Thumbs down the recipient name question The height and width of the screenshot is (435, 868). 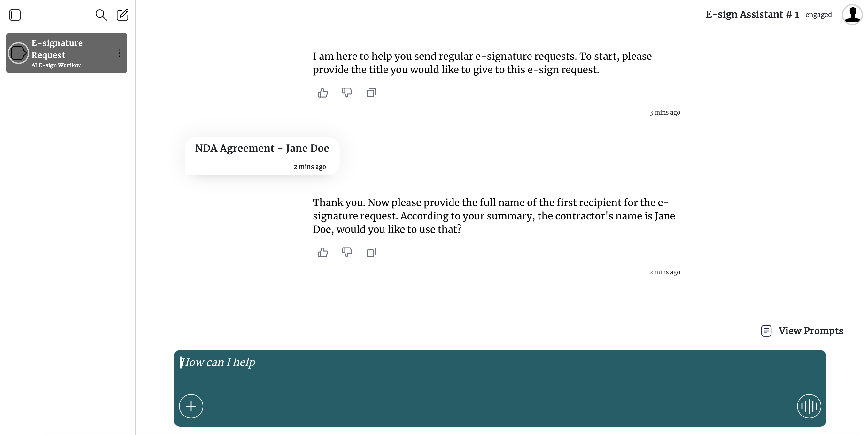(x=347, y=253)
